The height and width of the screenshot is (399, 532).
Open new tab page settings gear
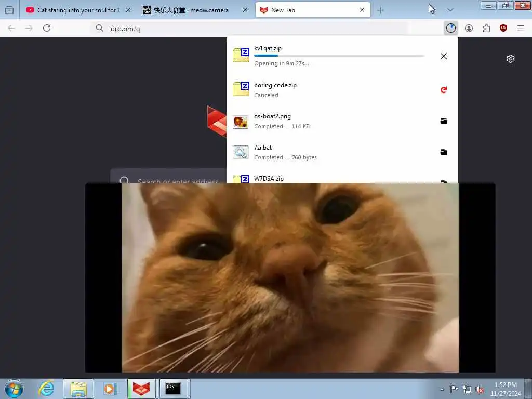(x=511, y=59)
